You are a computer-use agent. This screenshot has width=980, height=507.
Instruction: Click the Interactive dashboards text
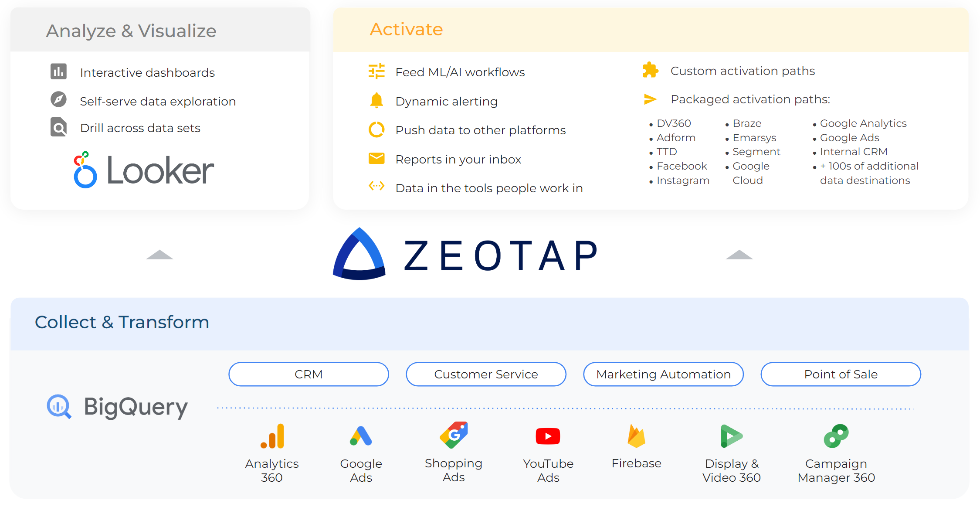coord(147,72)
